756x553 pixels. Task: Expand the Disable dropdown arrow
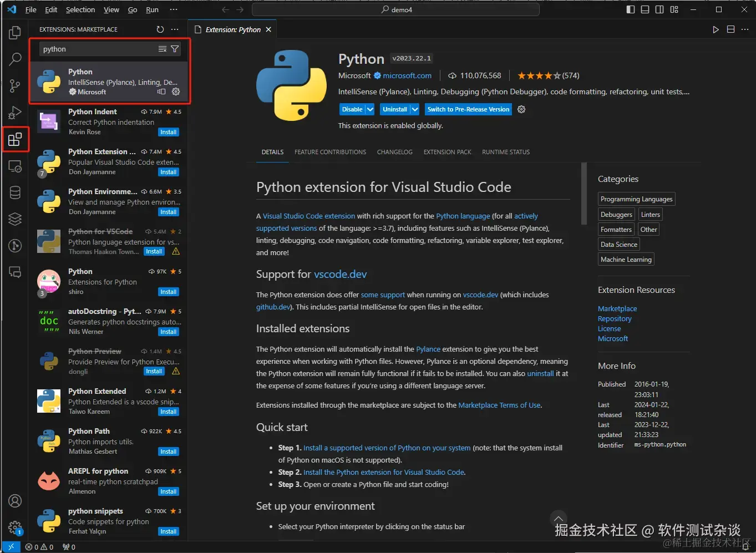coord(370,109)
